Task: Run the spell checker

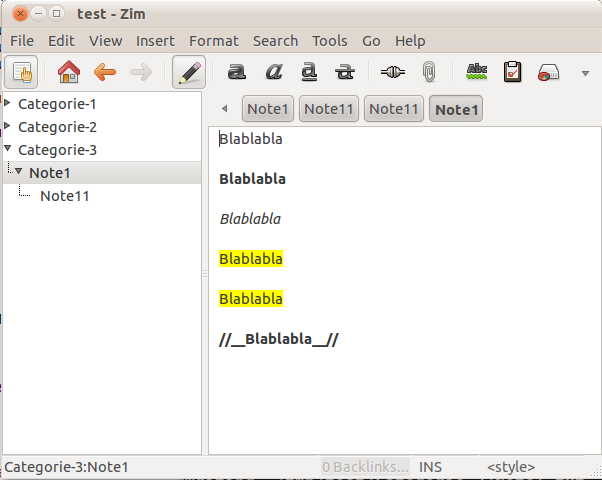Action: (477, 72)
